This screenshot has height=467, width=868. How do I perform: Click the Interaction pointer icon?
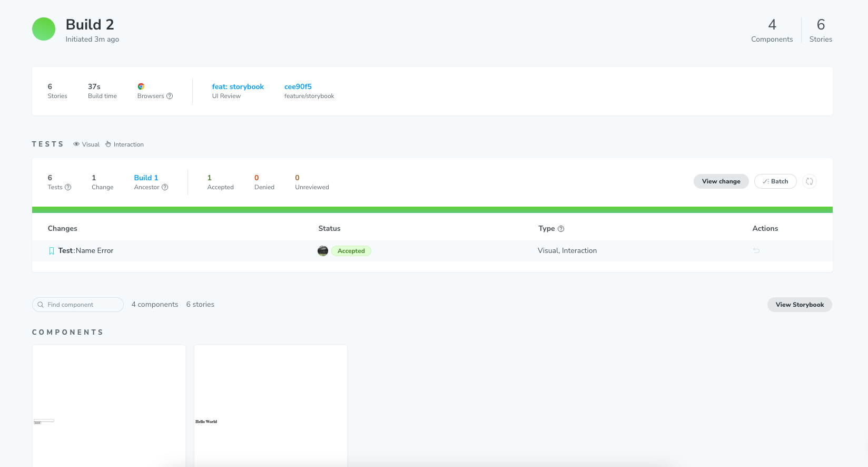coord(108,144)
